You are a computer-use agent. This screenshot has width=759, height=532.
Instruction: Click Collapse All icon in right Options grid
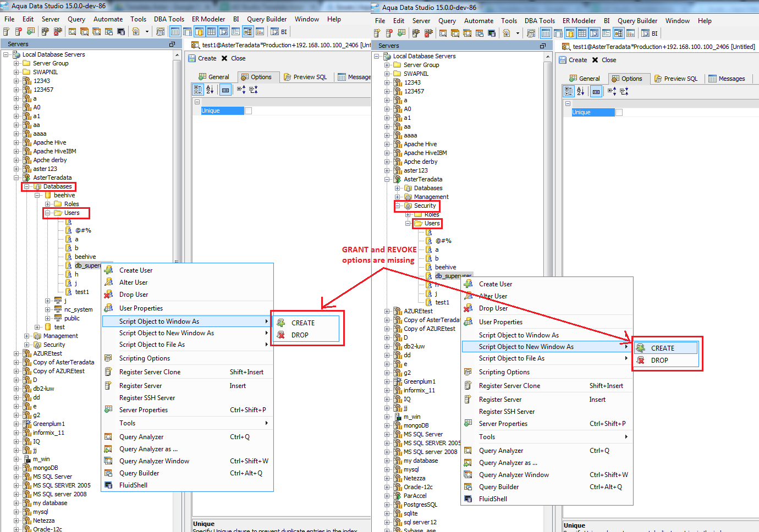(624, 91)
